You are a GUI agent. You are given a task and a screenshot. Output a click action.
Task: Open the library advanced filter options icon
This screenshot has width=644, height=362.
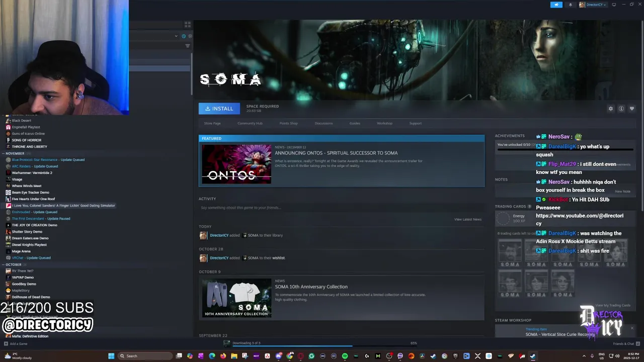coord(188,46)
